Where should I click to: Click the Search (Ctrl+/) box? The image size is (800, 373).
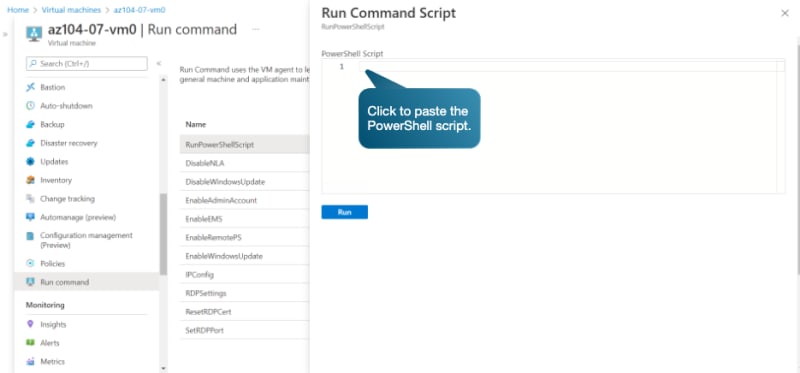(86, 64)
